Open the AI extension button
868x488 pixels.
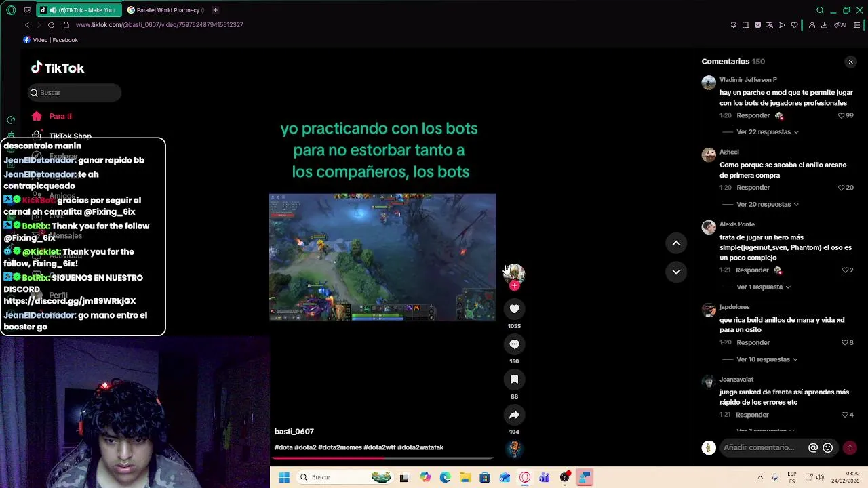click(841, 25)
